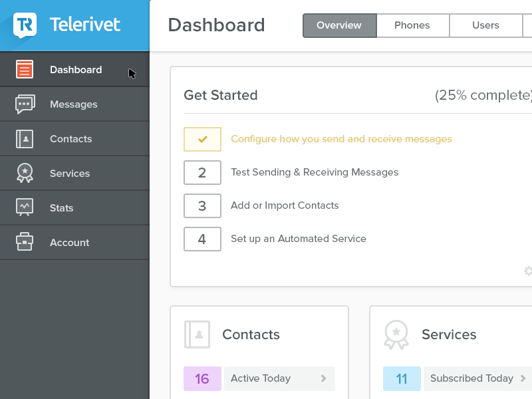Screen dimensions: 532x399
Task: Check step 3 Add or Import Contacts
Action: coord(202,205)
